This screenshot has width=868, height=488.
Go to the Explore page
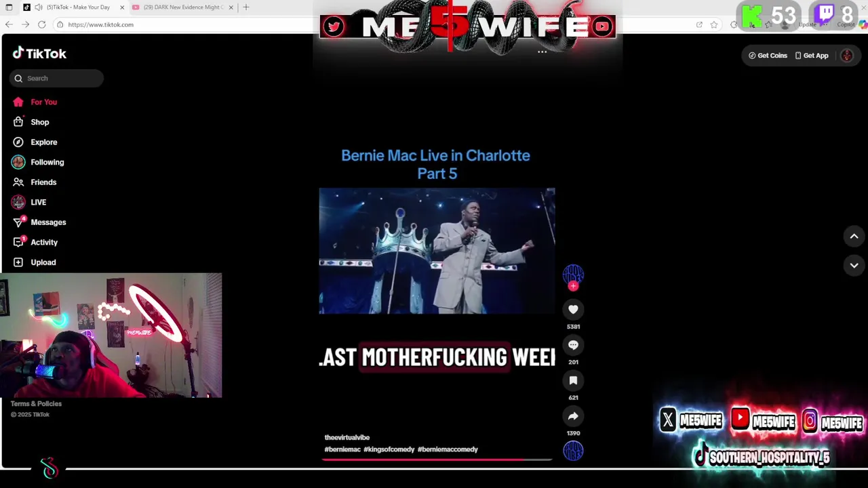pyautogui.click(x=44, y=142)
